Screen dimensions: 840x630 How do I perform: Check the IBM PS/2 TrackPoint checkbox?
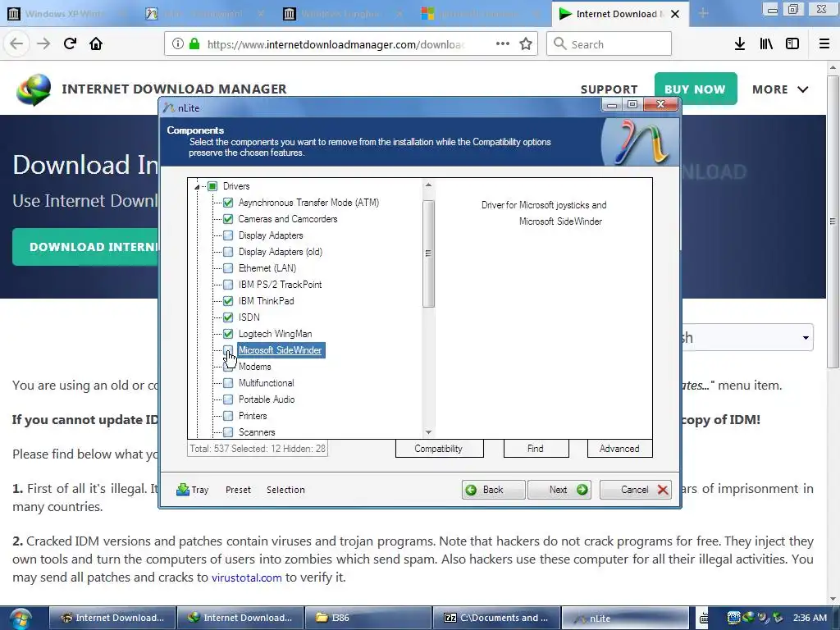[228, 285]
